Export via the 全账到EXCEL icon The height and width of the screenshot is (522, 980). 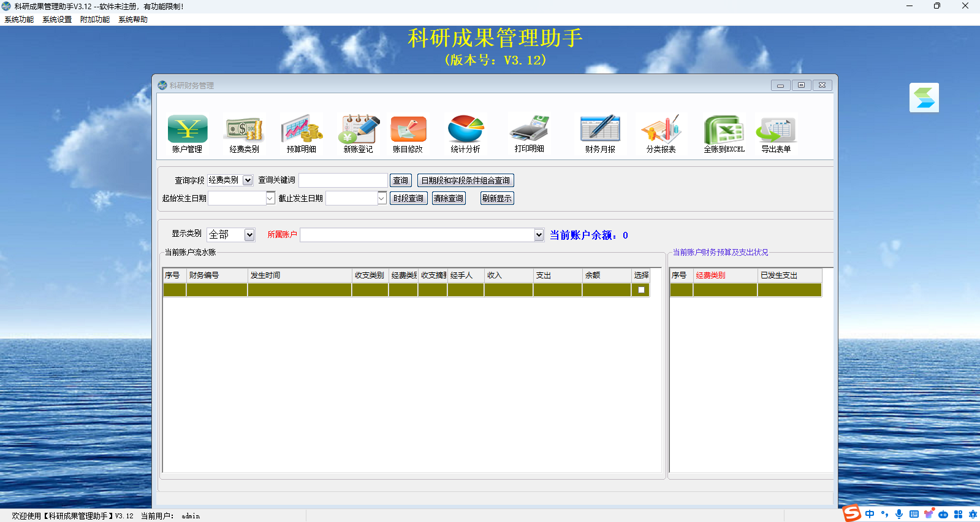pos(724,129)
